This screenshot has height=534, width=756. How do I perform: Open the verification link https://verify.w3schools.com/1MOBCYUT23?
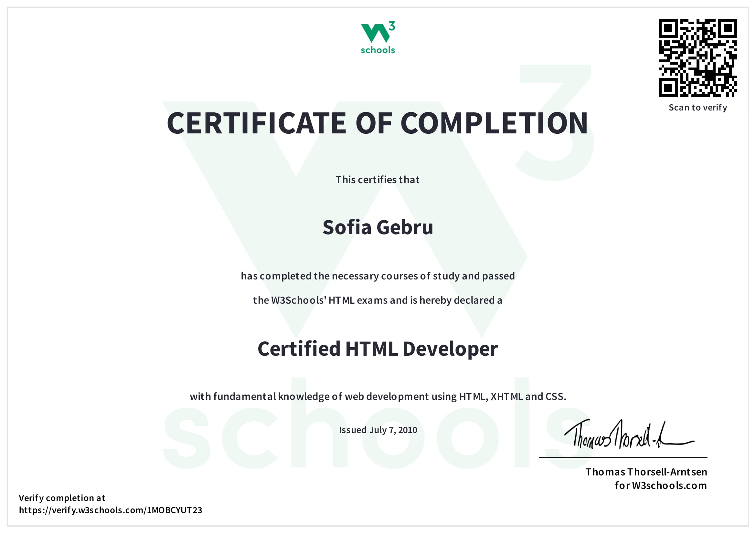[111, 510]
